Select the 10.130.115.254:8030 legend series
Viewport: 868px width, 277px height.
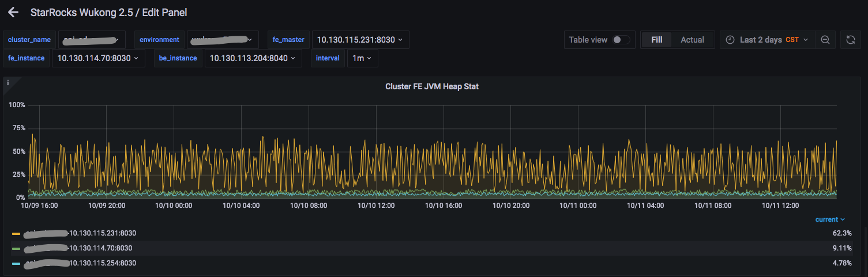[102, 263]
